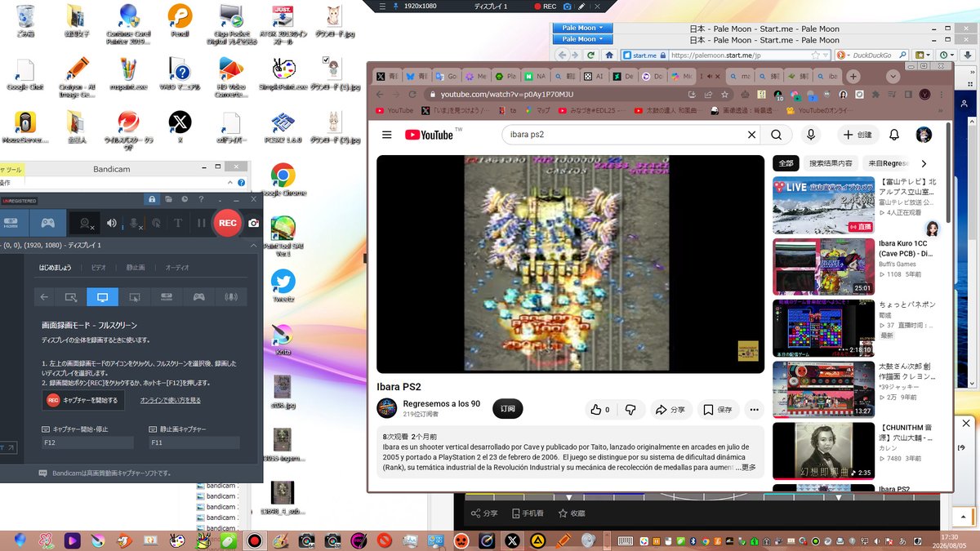
Task: Click Pale Moon home button
Action: click(x=608, y=56)
